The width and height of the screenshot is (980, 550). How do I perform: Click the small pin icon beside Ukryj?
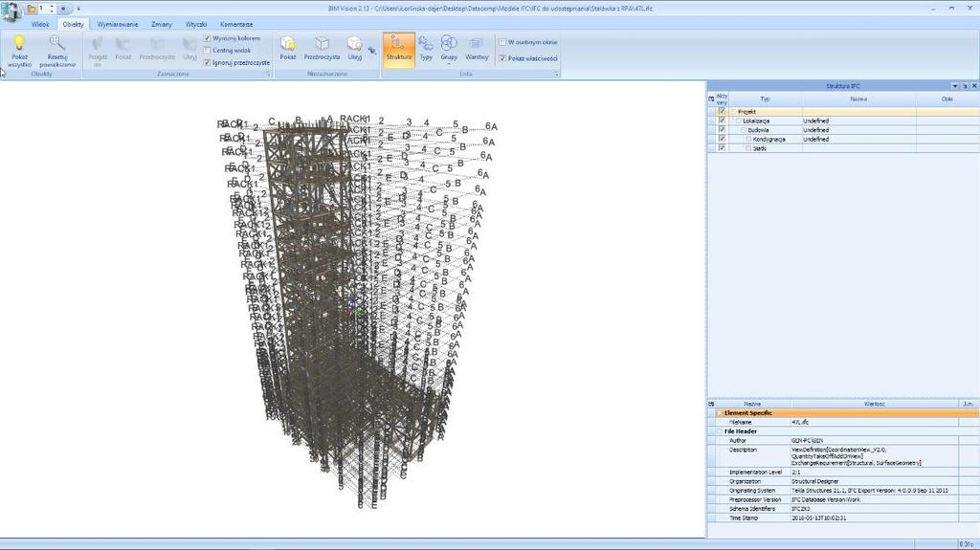(x=372, y=51)
